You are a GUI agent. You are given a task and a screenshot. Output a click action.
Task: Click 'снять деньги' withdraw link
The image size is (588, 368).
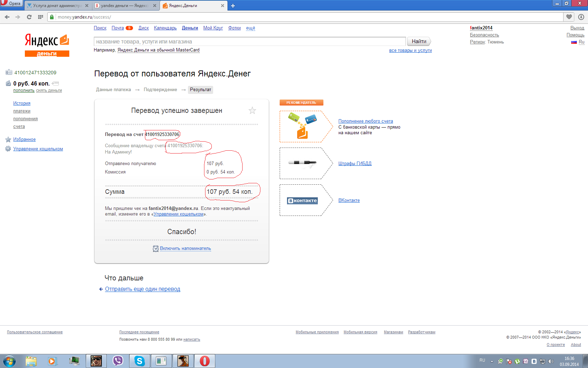49,90
